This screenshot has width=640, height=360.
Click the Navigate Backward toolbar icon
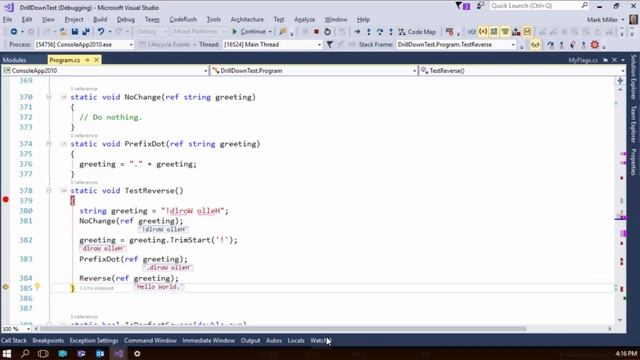click(14, 31)
